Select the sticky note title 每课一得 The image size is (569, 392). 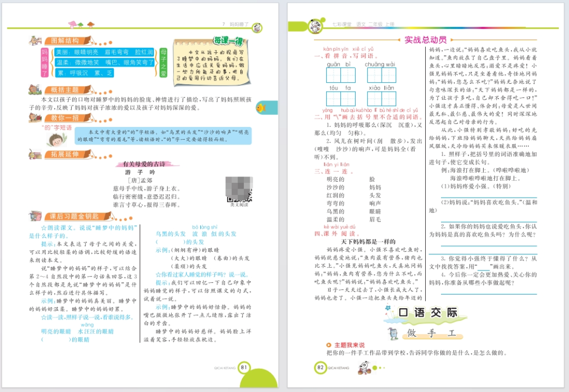pos(228,41)
